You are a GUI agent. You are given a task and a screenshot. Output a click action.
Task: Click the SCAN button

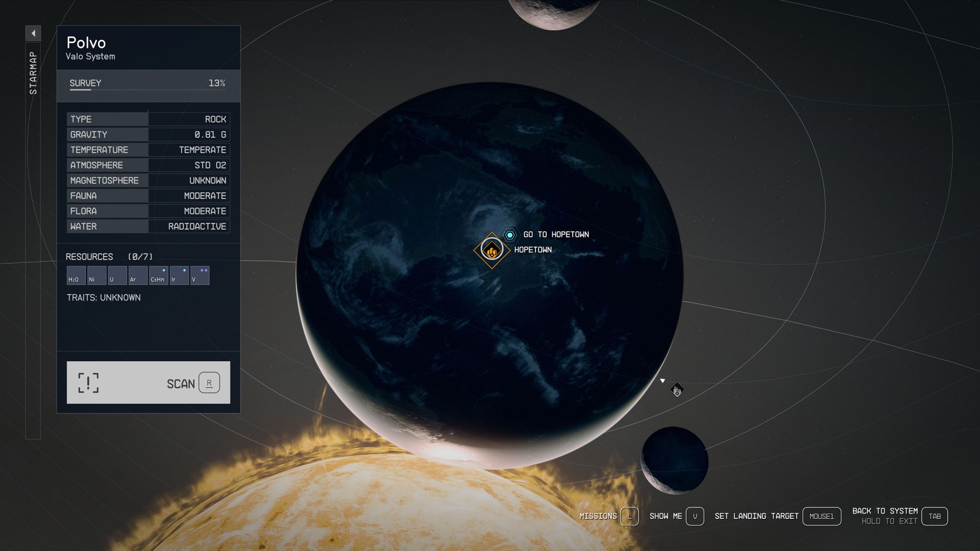[149, 383]
